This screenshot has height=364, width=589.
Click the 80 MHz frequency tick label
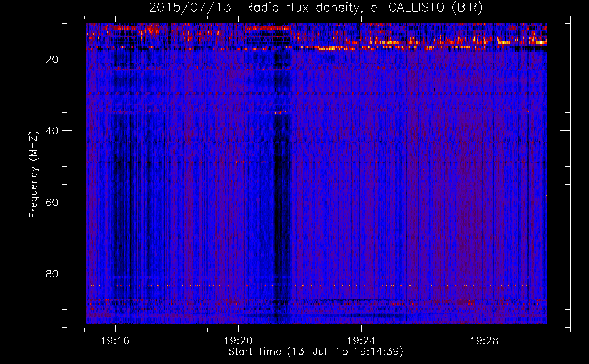(52, 274)
